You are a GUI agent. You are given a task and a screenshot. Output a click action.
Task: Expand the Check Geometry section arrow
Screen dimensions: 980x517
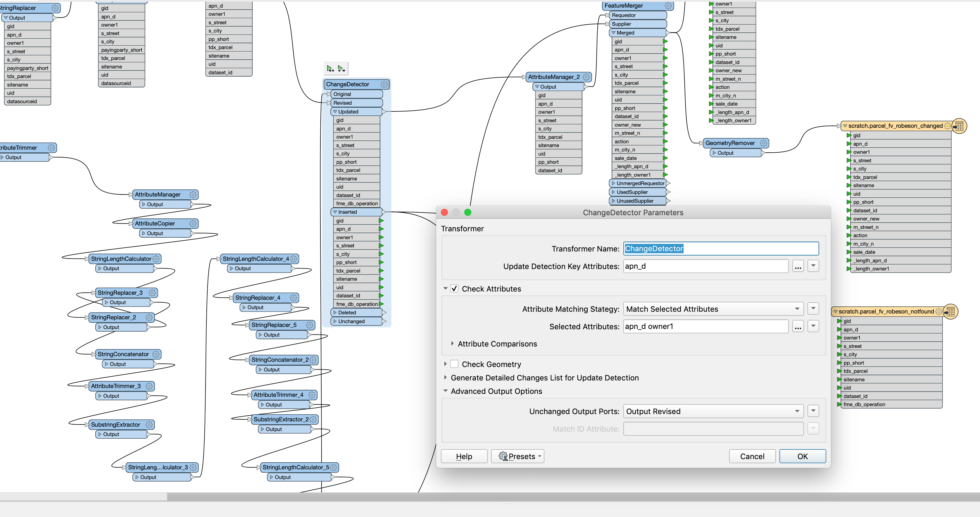(446, 364)
